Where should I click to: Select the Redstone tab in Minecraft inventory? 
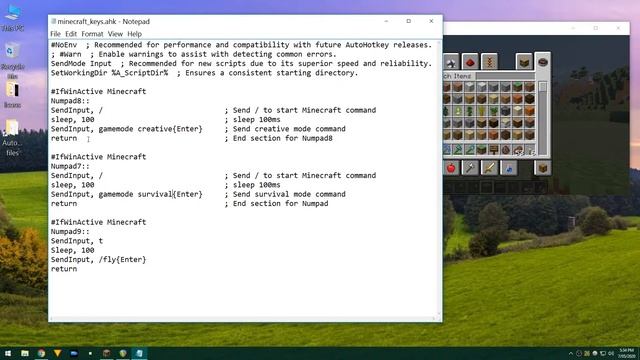pyautogui.click(x=470, y=62)
